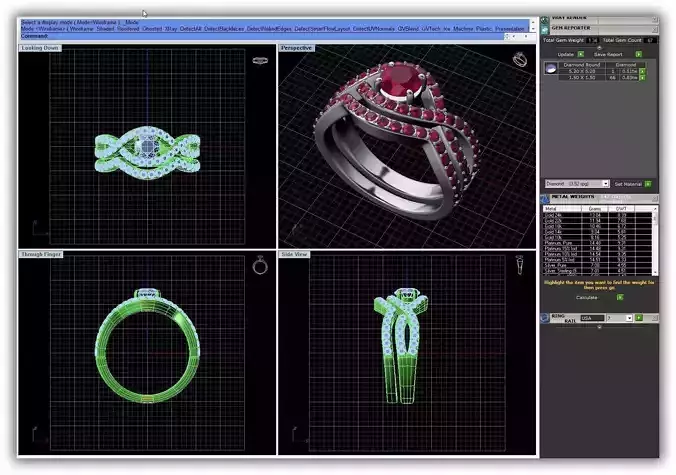
Task: Open the Perspective viewport title
Action: pyautogui.click(x=296, y=48)
